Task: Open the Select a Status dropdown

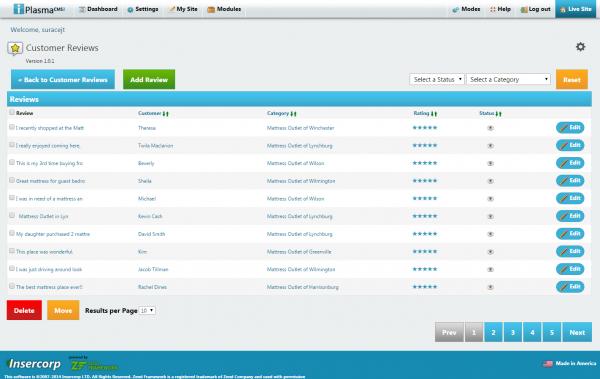Action: point(437,80)
